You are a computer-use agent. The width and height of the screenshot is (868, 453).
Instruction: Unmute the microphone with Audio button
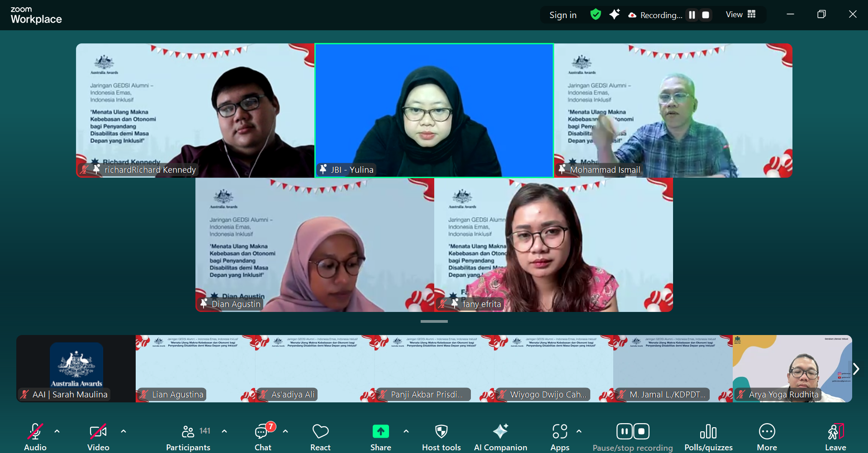point(35,437)
